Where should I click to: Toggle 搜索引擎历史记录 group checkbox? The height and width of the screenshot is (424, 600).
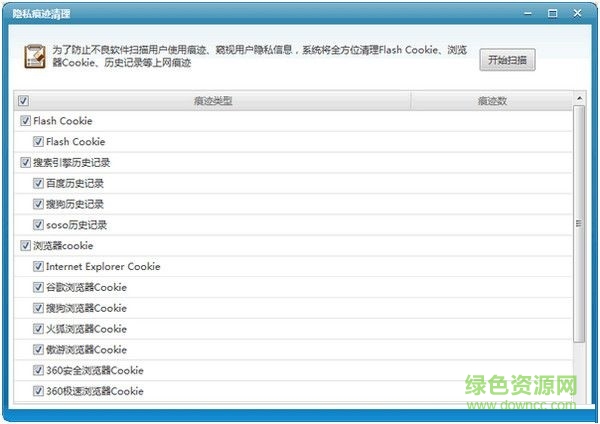click(x=25, y=163)
